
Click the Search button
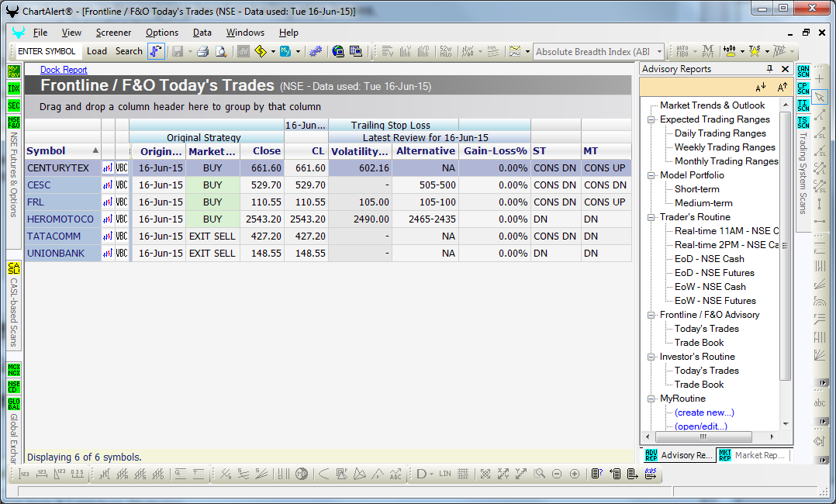(x=129, y=51)
